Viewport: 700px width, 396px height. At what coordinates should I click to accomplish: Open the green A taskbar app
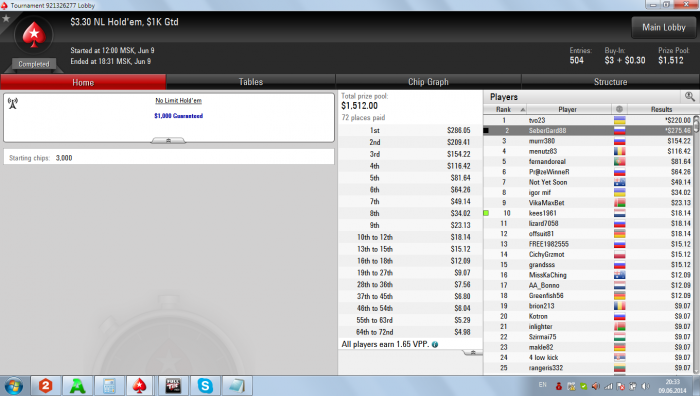pyautogui.click(x=77, y=386)
